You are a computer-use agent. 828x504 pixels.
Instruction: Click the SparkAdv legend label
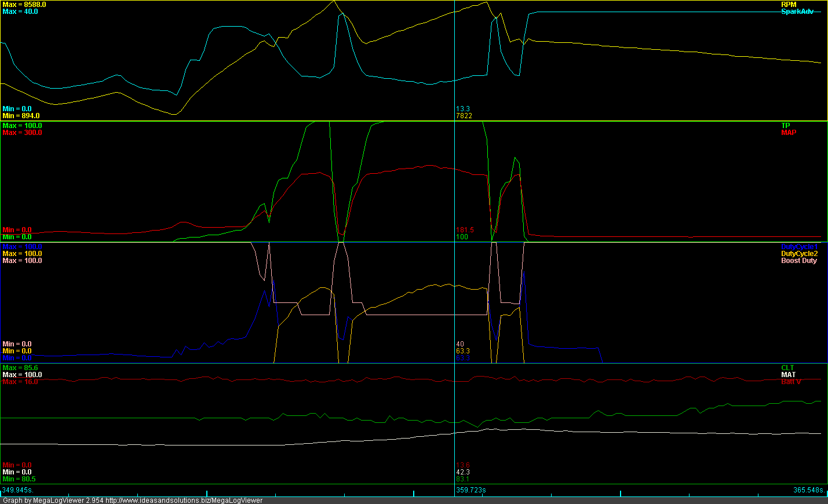coord(797,12)
